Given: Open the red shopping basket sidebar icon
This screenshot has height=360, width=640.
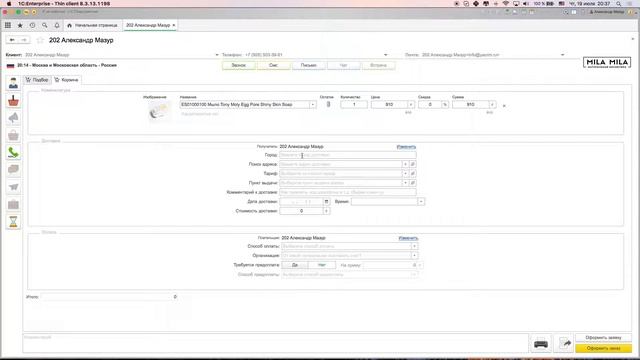Looking at the screenshot, I should [13, 101].
